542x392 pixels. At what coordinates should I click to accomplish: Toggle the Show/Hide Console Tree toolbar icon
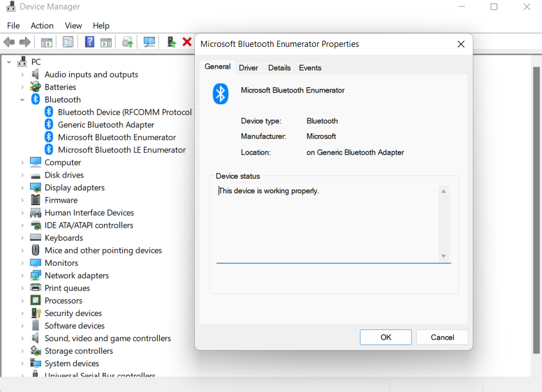point(47,42)
